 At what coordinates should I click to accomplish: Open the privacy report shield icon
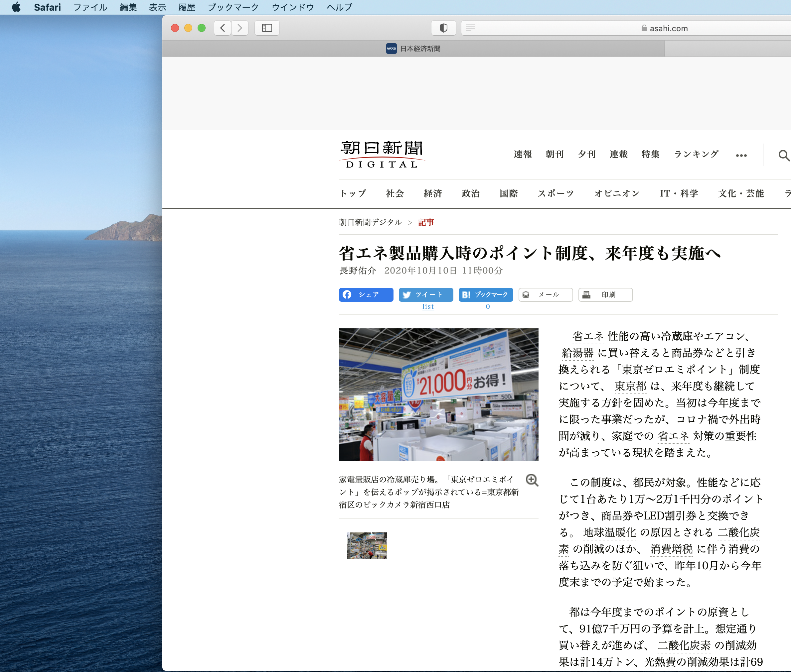click(x=443, y=28)
